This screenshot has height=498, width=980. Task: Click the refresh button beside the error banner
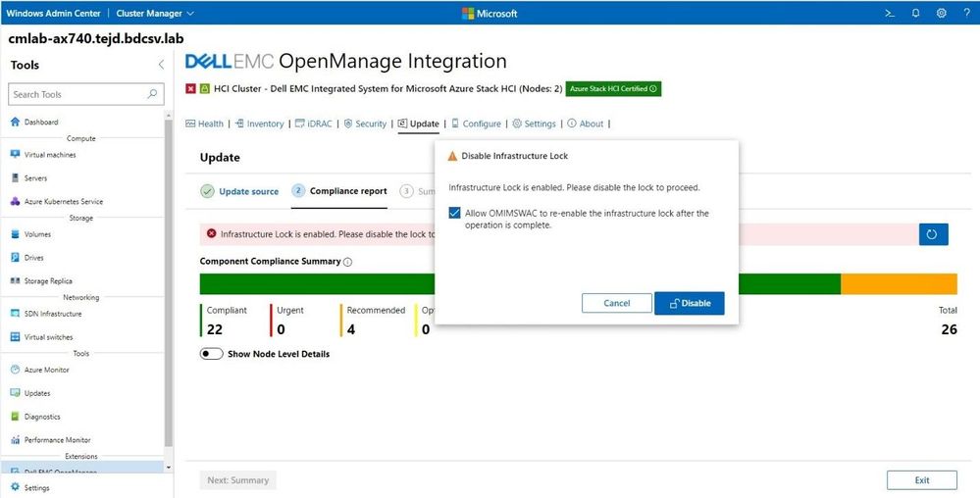point(933,234)
